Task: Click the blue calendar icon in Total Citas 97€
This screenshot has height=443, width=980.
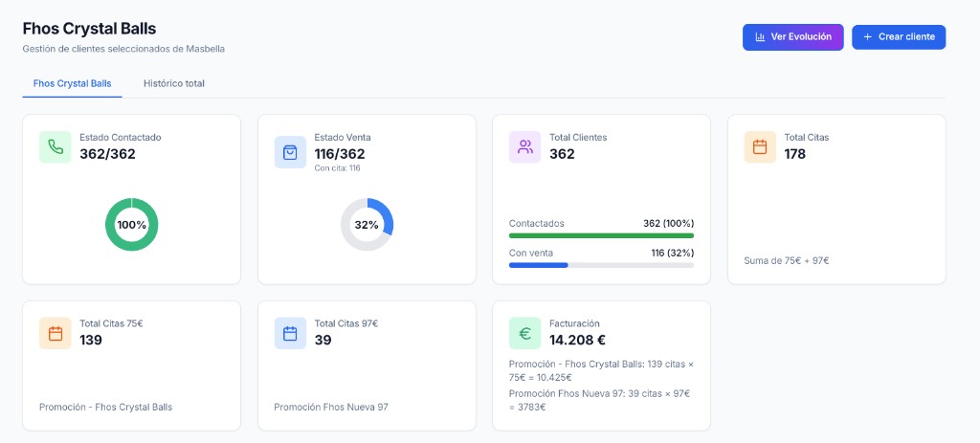Action: tap(290, 334)
